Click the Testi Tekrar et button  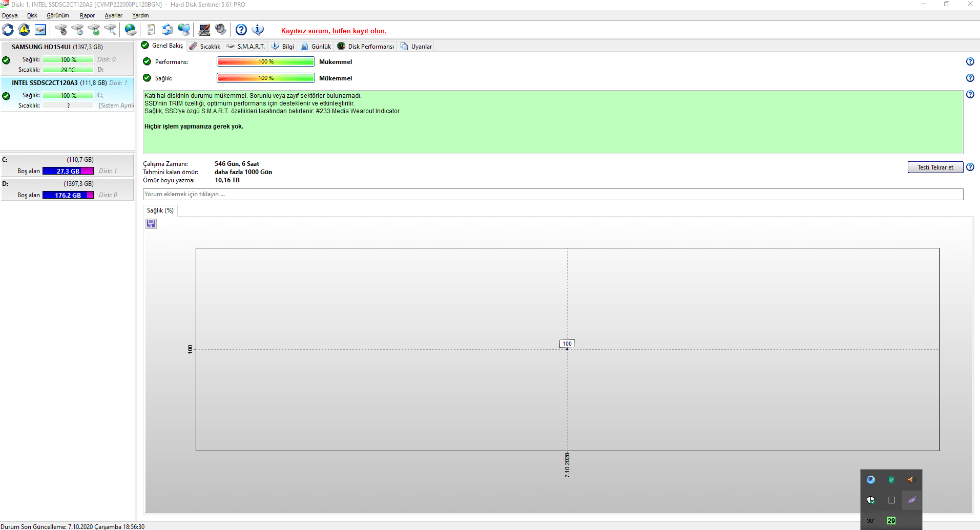tap(935, 167)
